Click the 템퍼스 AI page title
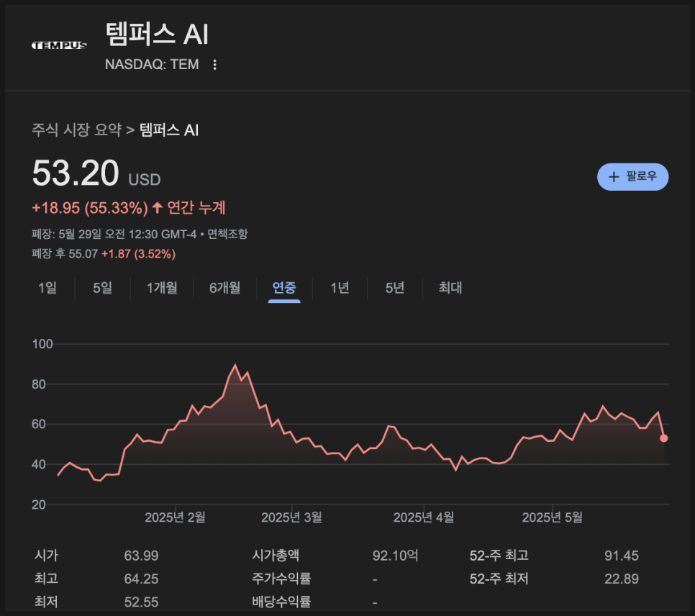Viewport: 695px width, 616px height. [157, 34]
